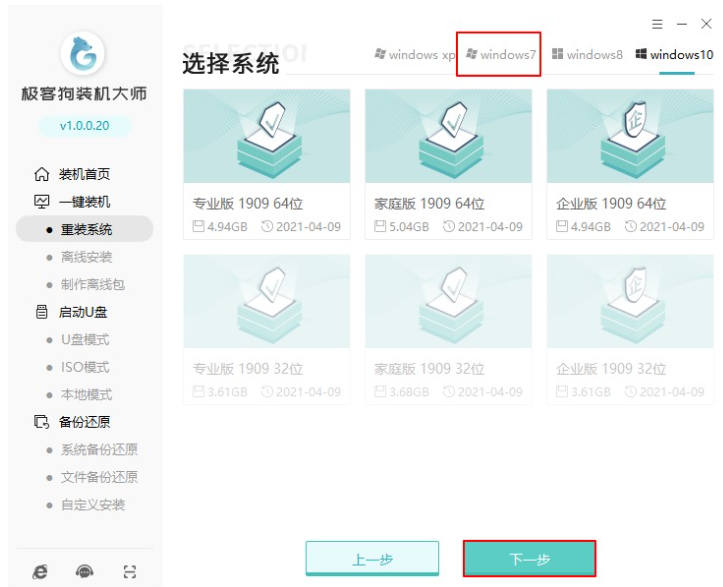Select the windows10 tab
Image resolution: width=723 pixels, height=587 pixels.
[x=675, y=54]
